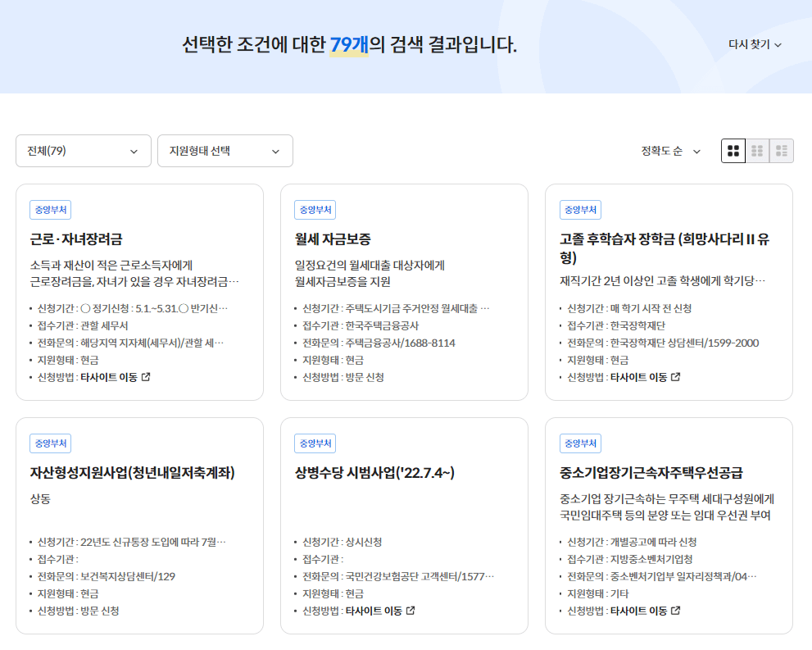Click 중앙부처 tag on 근로·자녀장려금 card
Image resolution: width=812 pixels, height=650 pixels.
point(51,210)
